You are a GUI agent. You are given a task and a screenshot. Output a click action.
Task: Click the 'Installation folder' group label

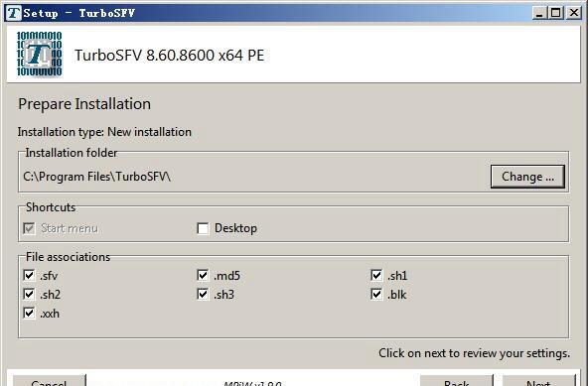72,153
